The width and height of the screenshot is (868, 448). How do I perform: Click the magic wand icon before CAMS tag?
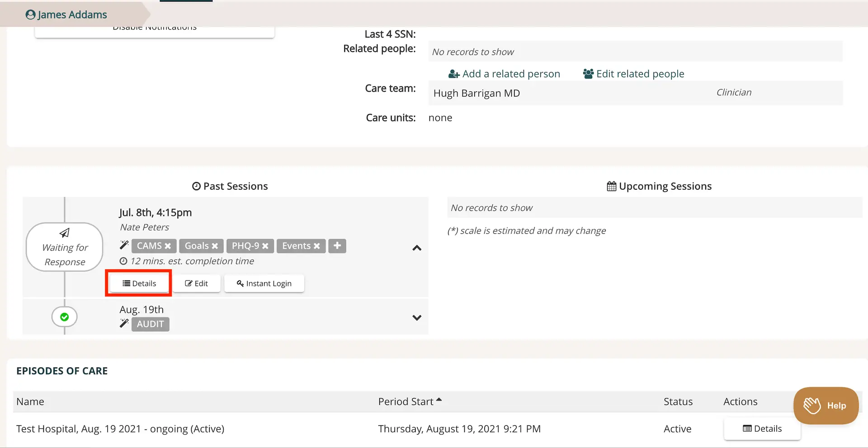coord(124,245)
